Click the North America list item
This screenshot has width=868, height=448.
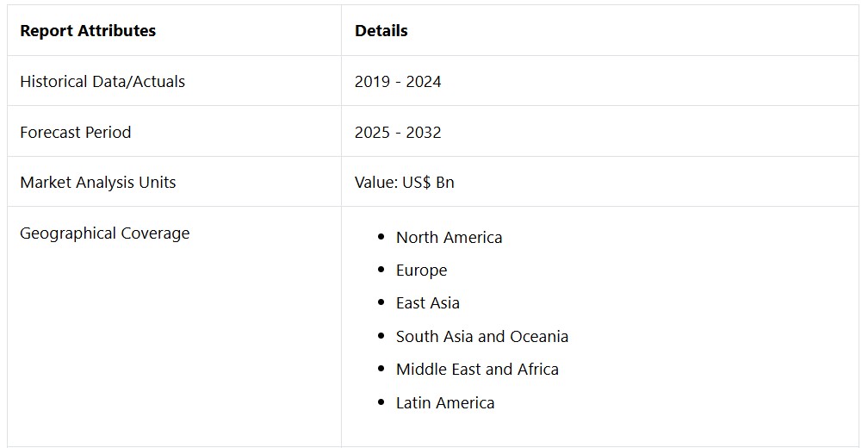pyautogui.click(x=449, y=238)
